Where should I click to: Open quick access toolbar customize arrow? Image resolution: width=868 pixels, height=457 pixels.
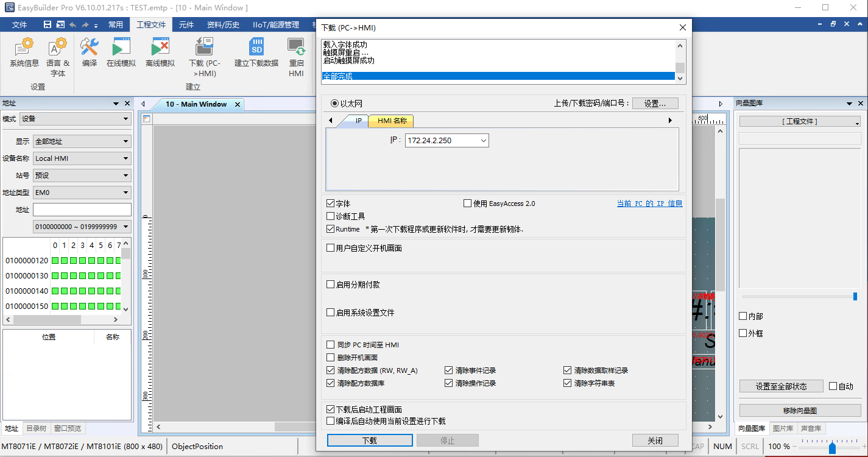tap(96, 26)
